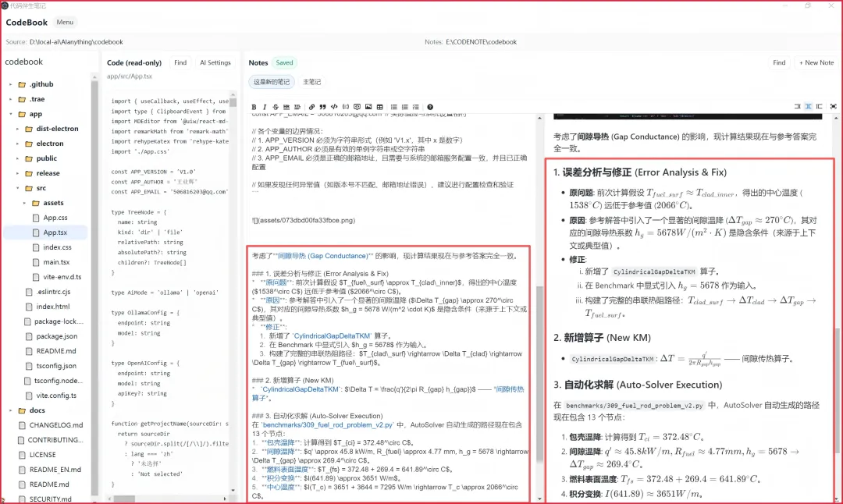Insert a code block from the toolbar
The height and width of the screenshot is (504, 843).
point(346,107)
